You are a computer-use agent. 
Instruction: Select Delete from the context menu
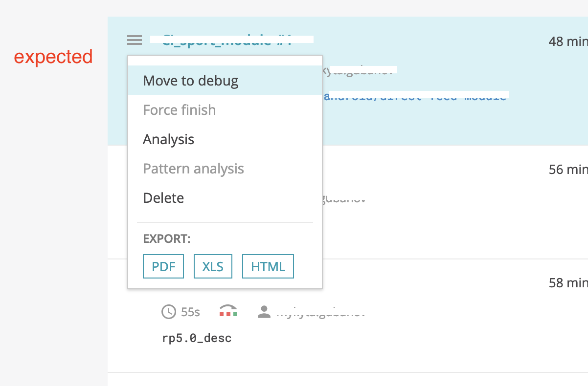tap(163, 197)
